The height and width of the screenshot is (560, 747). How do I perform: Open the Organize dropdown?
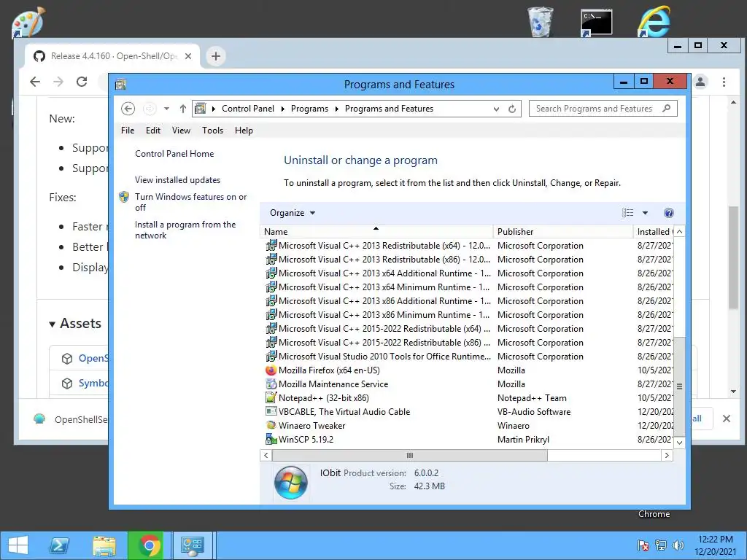[293, 213]
